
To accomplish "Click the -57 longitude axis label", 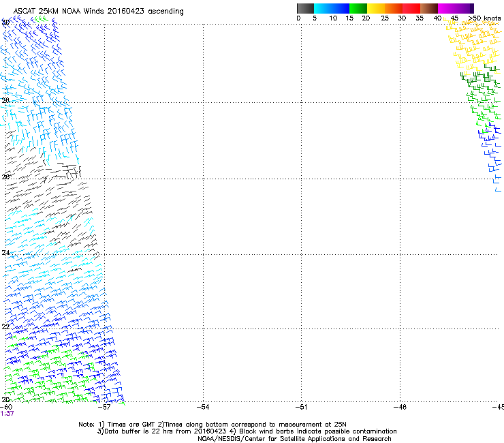I will [x=104, y=407].
